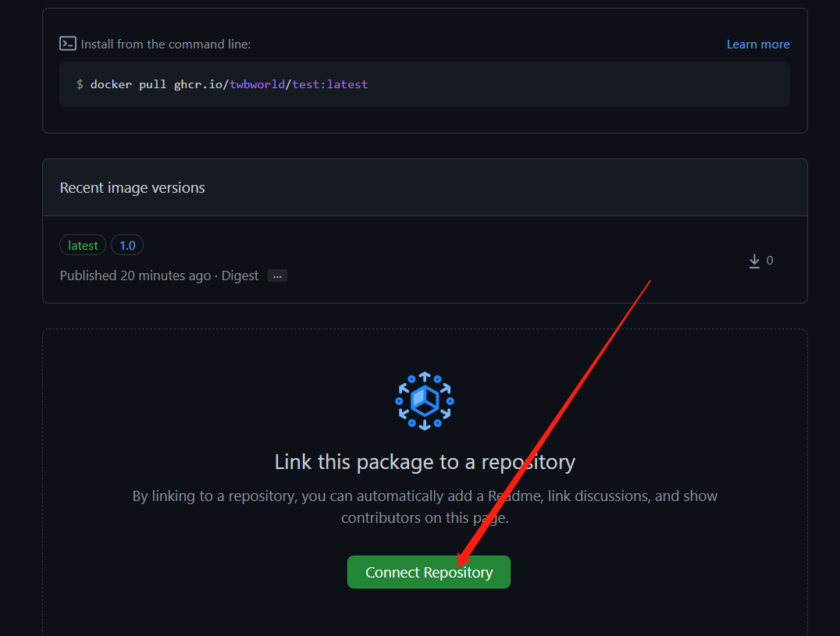The width and height of the screenshot is (840, 636).
Task: Click the Install from the command line label
Action: point(166,44)
